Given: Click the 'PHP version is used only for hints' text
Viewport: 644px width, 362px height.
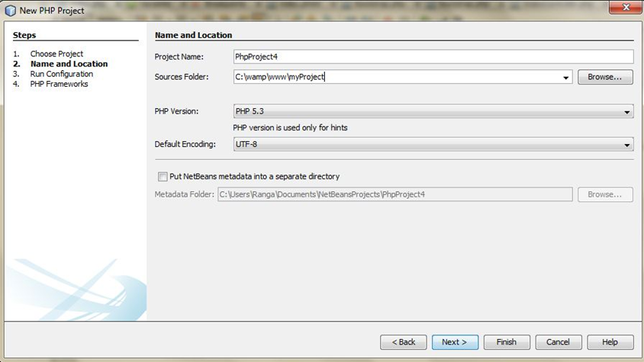Looking at the screenshot, I should coord(291,127).
